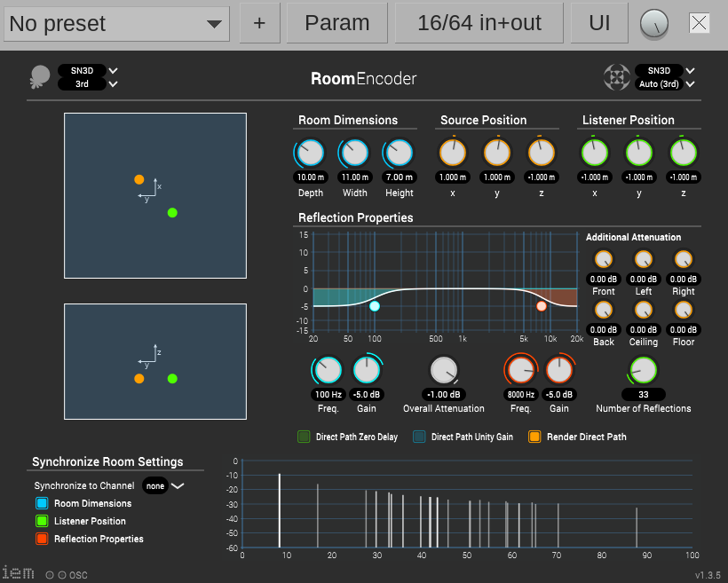This screenshot has width=728, height=583.
Task: Click the green listener dot in top view
Action: coord(172,212)
